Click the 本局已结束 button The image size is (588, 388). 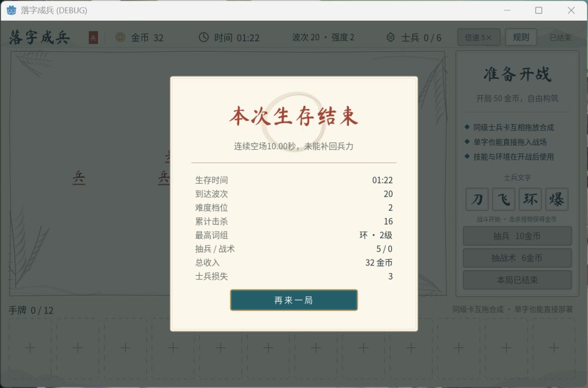(x=517, y=280)
